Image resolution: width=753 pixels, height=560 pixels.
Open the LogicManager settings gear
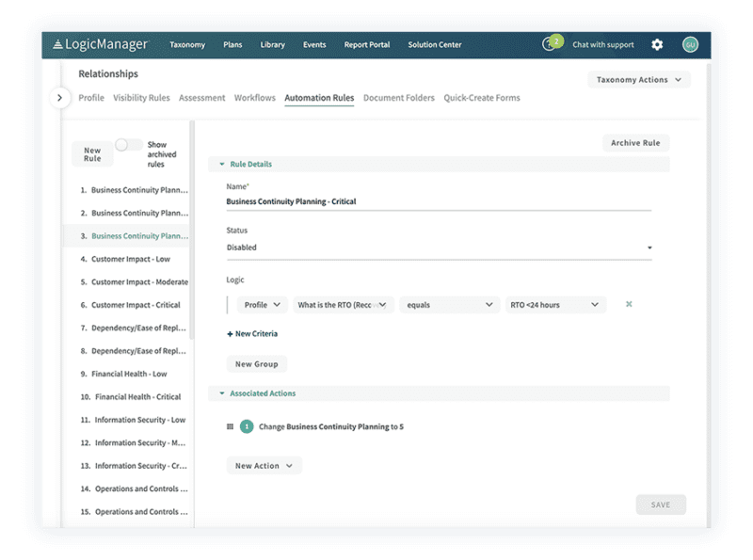657,44
